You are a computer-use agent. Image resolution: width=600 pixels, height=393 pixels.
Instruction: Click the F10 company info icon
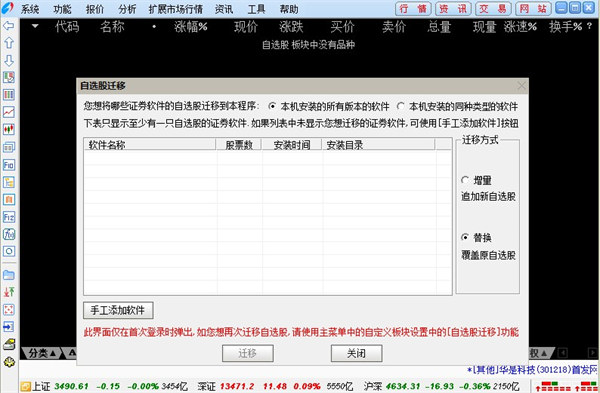[9, 165]
